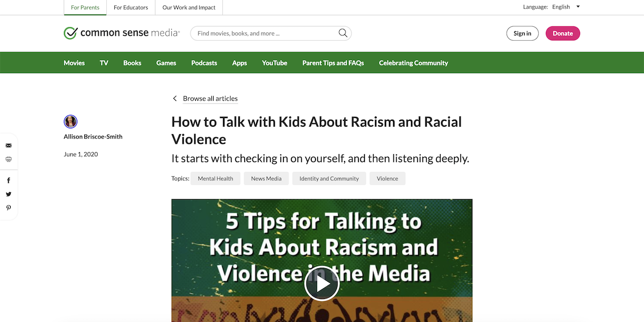The height and width of the screenshot is (322, 644).
Task: Click the movies and books search field
Action: (263, 33)
